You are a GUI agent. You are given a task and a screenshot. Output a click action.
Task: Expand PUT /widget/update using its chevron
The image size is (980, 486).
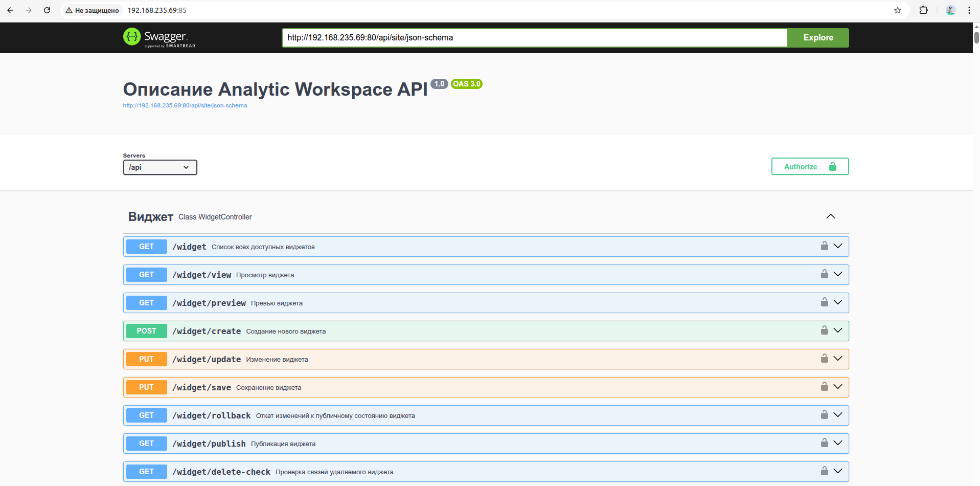pyautogui.click(x=837, y=359)
